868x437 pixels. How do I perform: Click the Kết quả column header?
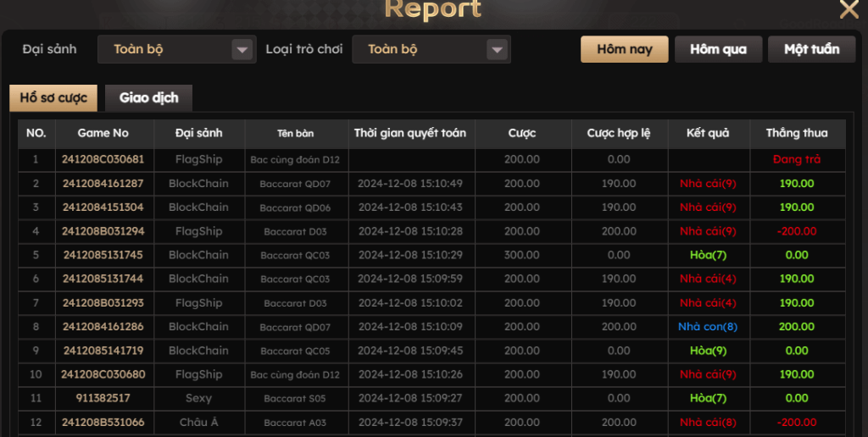coord(707,133)
